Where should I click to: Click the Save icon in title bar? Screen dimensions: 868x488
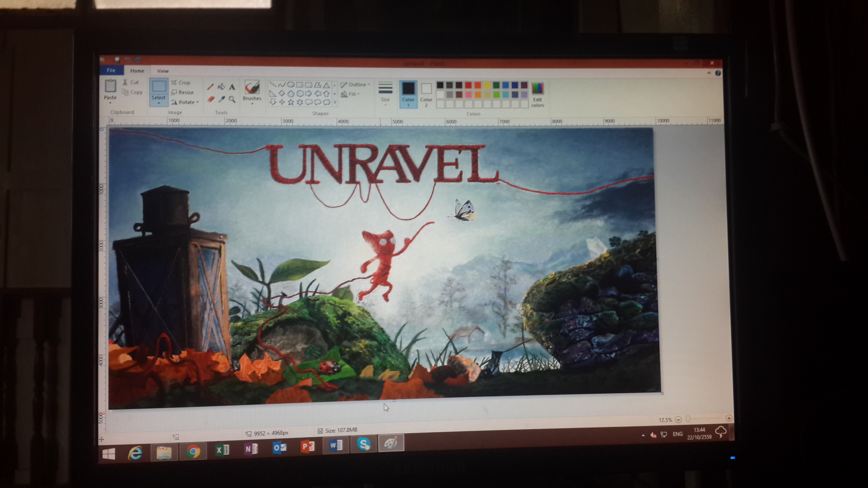pyautogui.click(x=117, y=60)
